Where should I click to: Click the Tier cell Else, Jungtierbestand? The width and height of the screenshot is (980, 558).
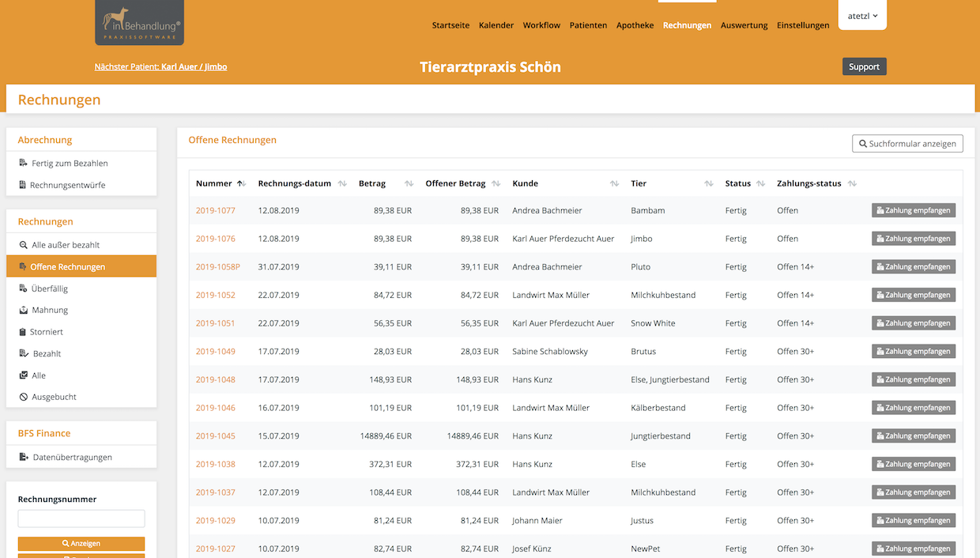[670, 380]
